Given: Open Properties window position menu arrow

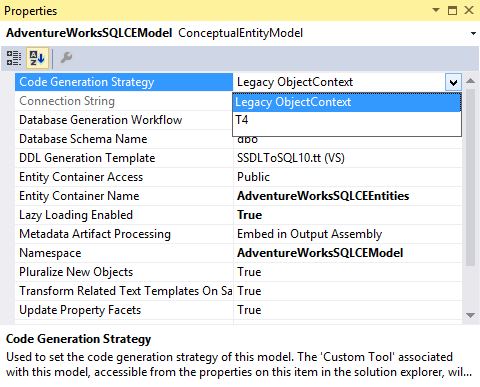Looking at the screenshot, I should click(436, 10).
